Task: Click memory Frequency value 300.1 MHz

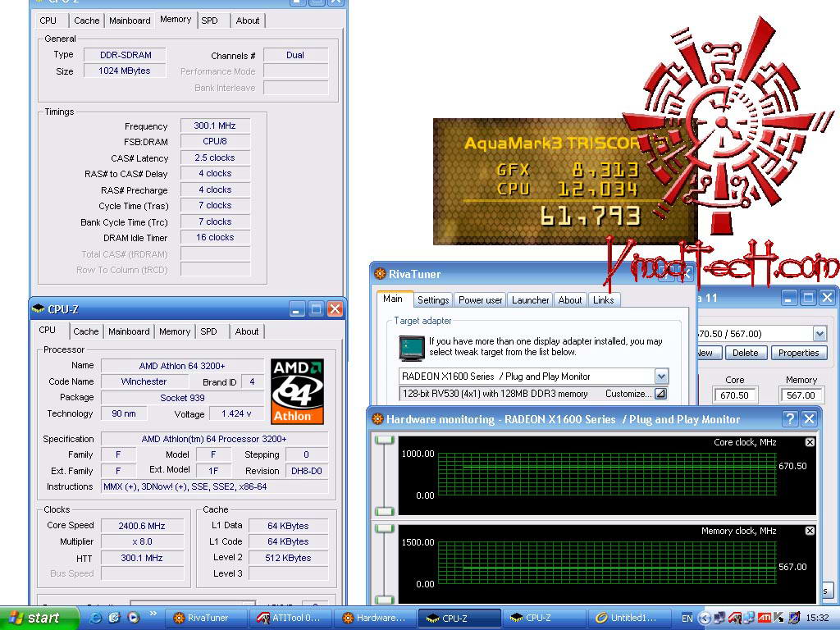Action: pyautogui.click(x=215, y=126)
